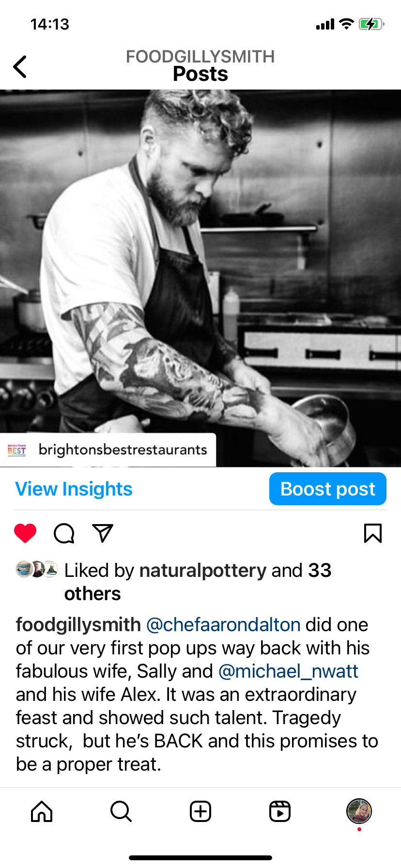Image resolution: width=401 pixels, height=868 pixels.
Task: Open the @chefaarondalton mention
Action: click(x=223, y=625)
